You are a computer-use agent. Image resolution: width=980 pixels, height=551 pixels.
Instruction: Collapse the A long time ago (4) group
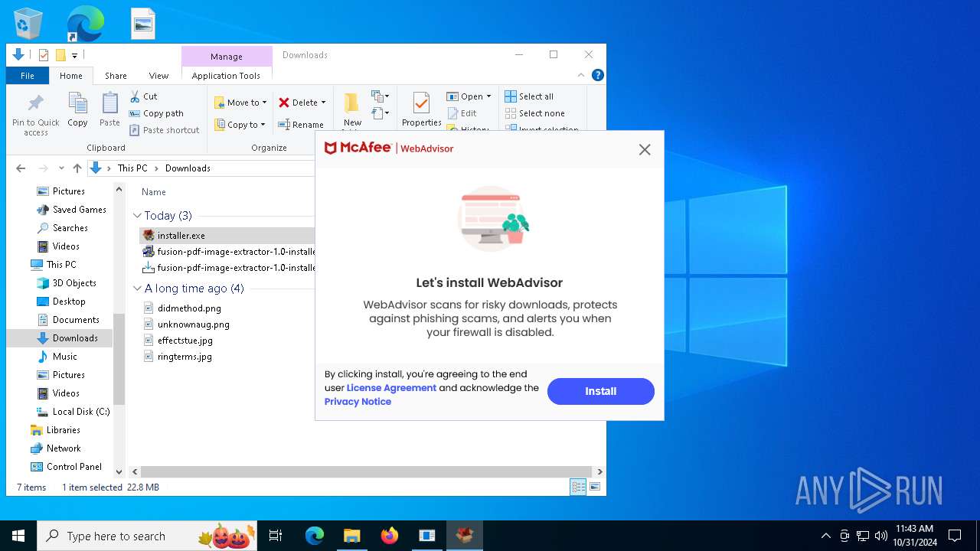pyautogui.click(x=137, y=289)
